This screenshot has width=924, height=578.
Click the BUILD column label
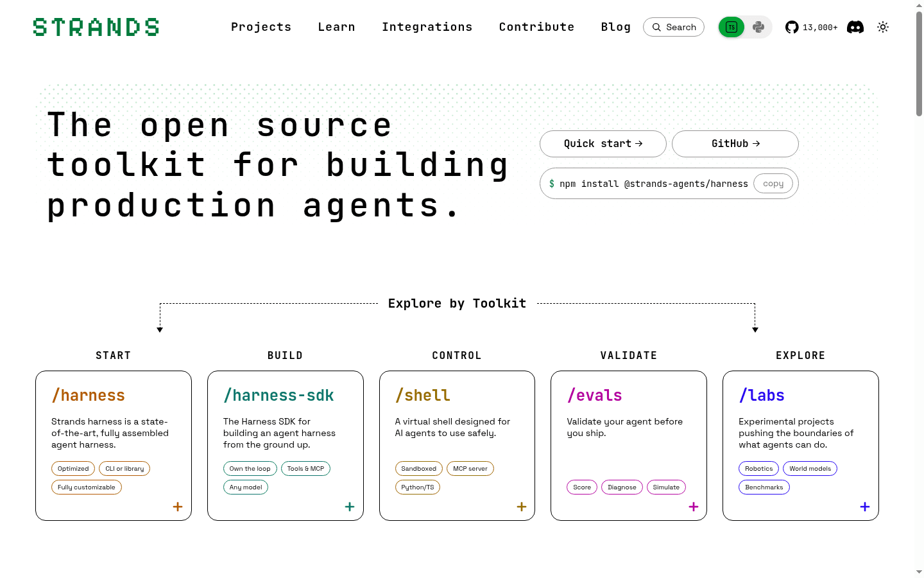286,356
